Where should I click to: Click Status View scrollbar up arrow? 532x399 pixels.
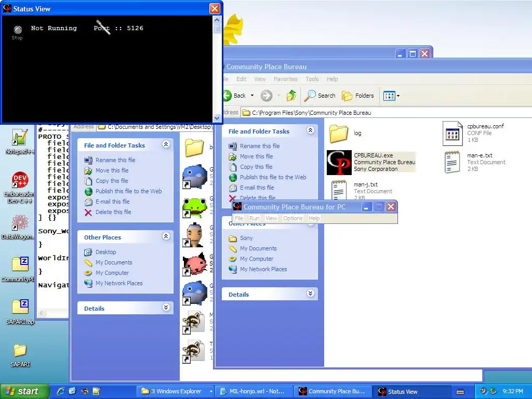[217, 20]
